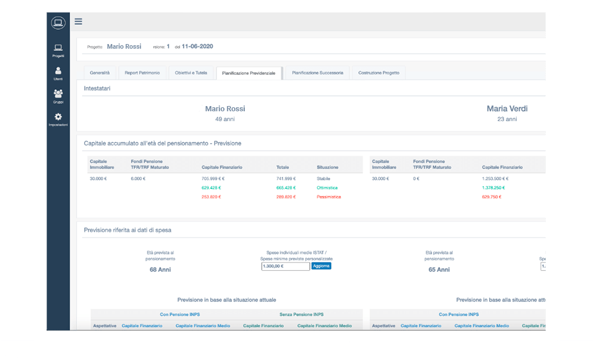Go to the Costruzione Progetto tab

coord(379,72)
